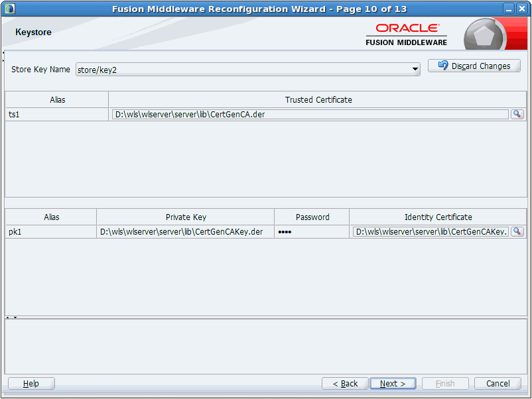
Task: Click the wizard application icon in title bar
Action: (10, 9)
